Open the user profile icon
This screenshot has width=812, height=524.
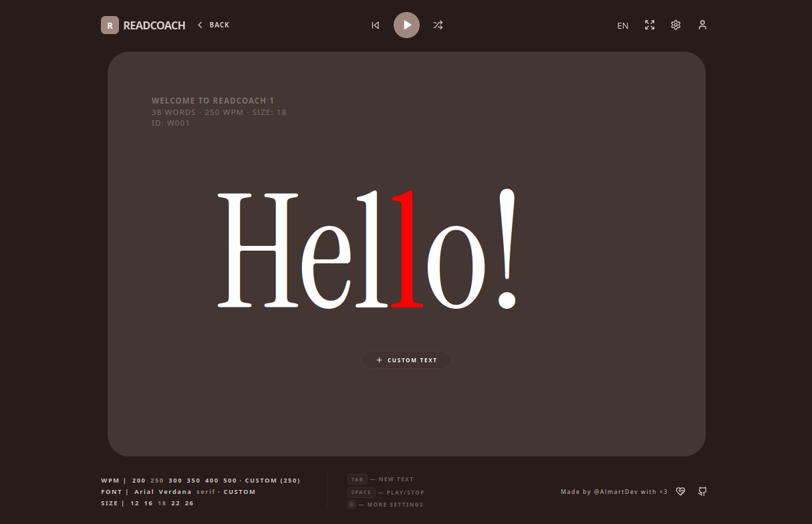coord(702,25)
